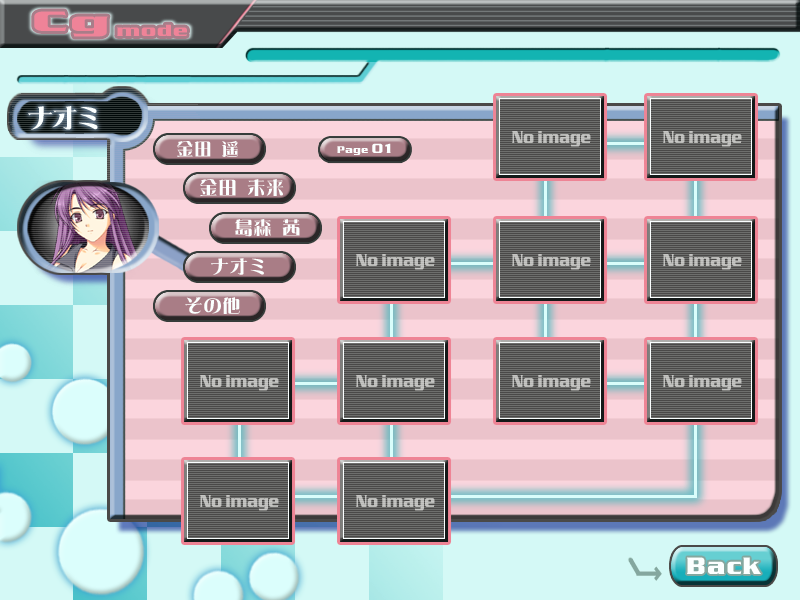
Task: Click the Page 01 button
Action: (364, 149)
